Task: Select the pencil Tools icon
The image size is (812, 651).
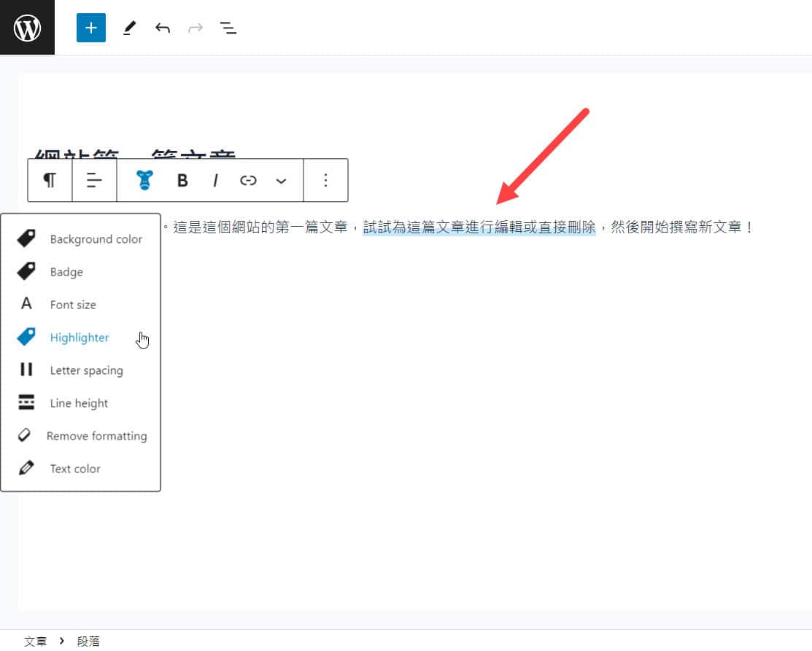Action: click(129, 28)
